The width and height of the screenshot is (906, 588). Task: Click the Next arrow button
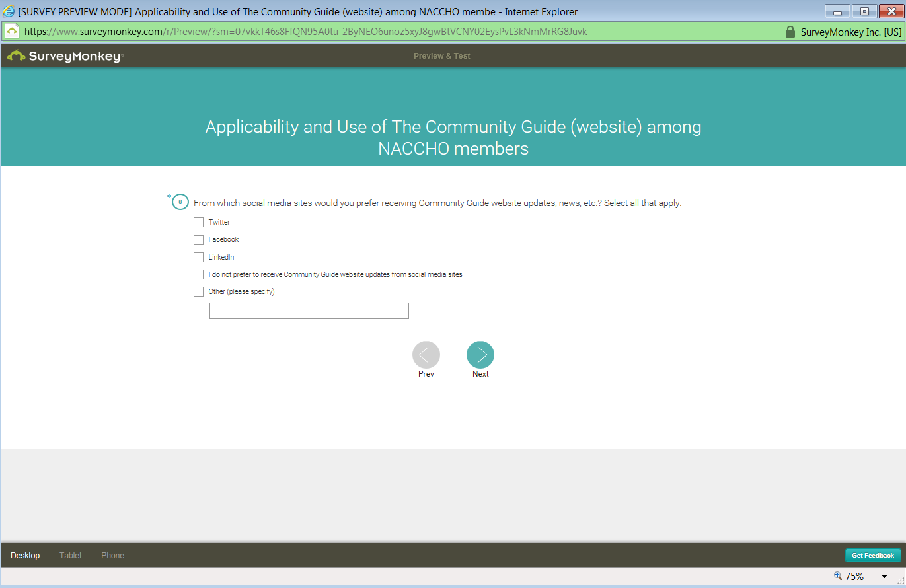pos(480,355)
